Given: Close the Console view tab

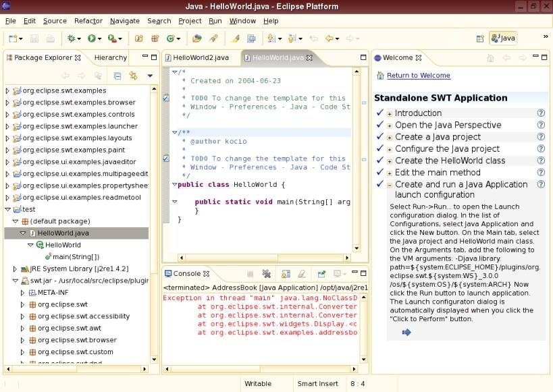Looking at the screenshot, I should (207, 274).
